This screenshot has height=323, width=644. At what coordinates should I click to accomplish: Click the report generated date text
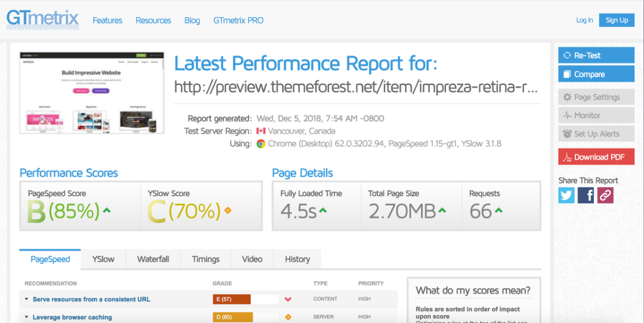pos(320,119)
